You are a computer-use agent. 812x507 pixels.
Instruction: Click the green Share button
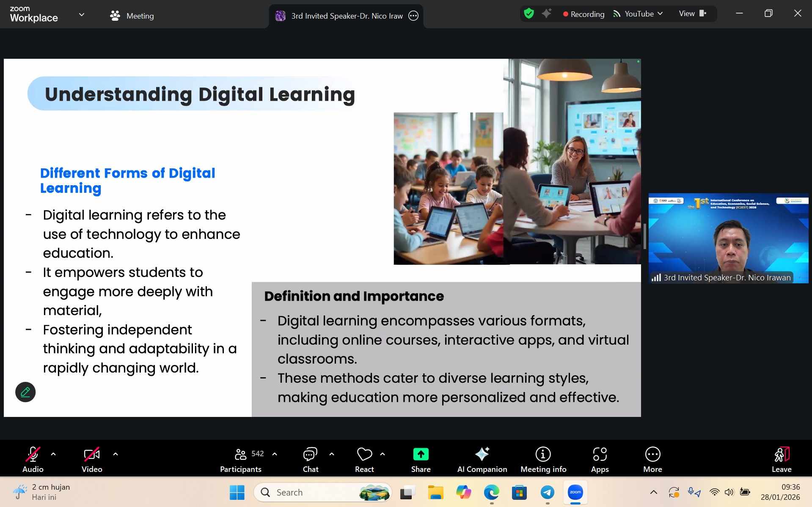click(421, 459)
